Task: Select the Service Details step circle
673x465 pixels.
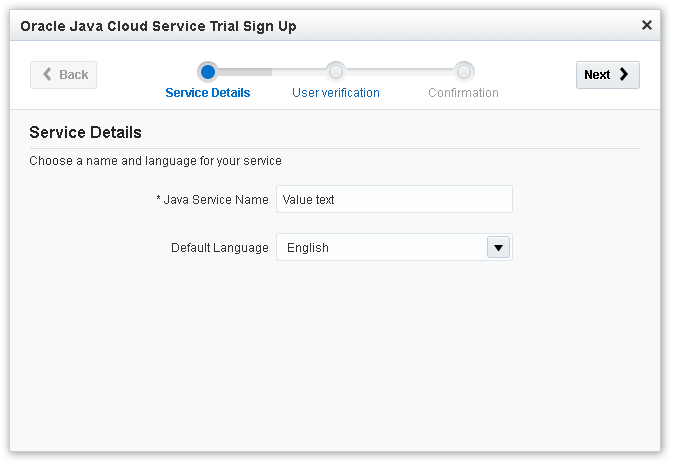Action: (208, 71)
